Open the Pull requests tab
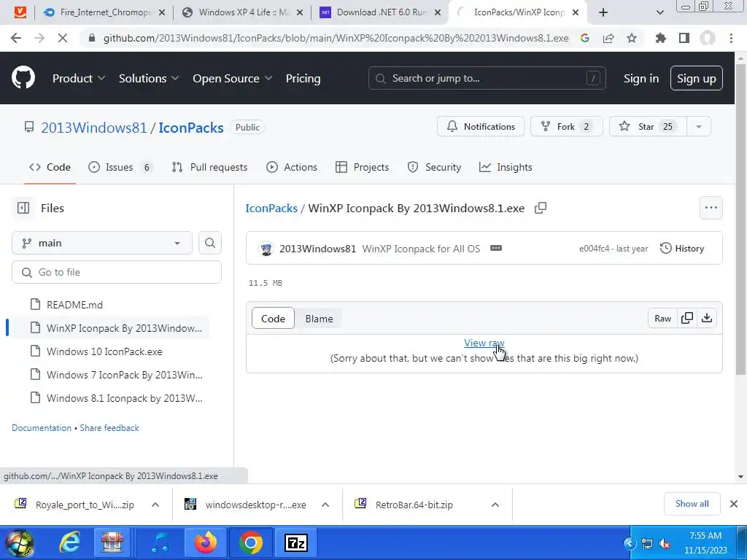This screenshot has width=747, height=560. [209, 167]
